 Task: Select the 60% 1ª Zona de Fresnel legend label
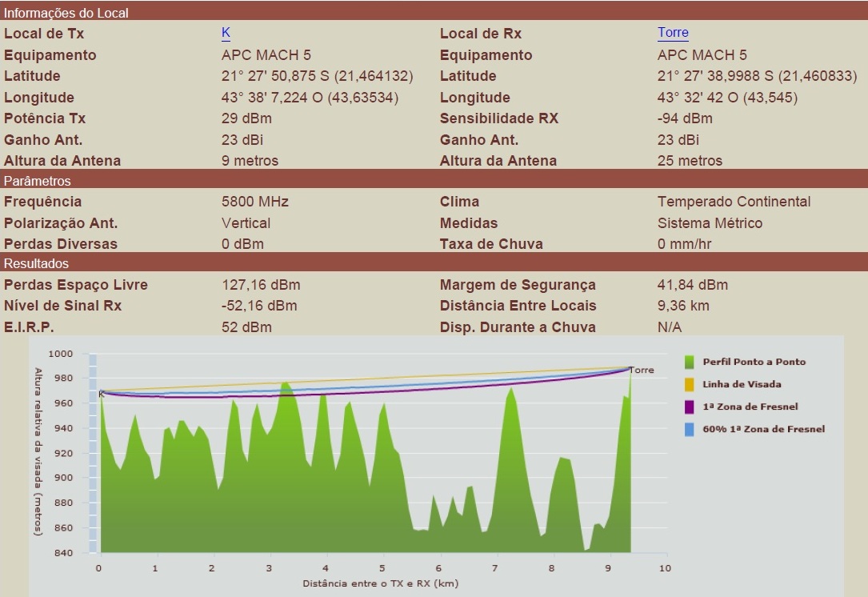(763, 429)
